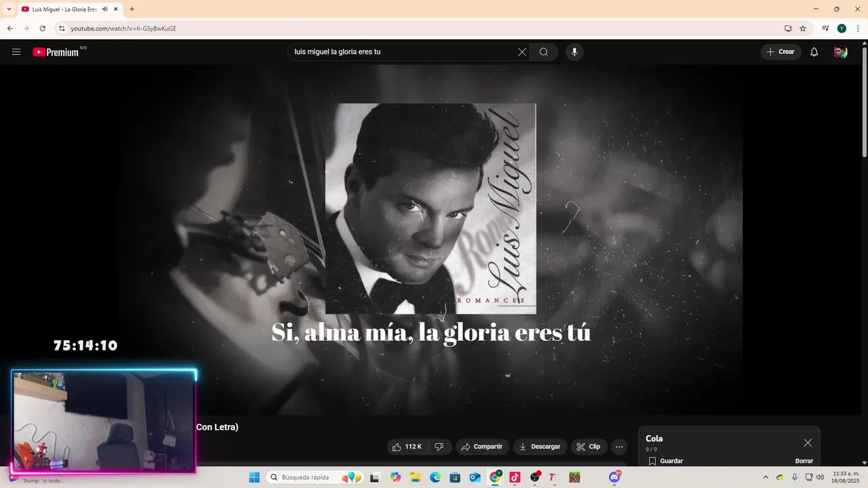This screenshot has height=488, width=868.
Task: Click the Crear button
Action: point(781,52)
